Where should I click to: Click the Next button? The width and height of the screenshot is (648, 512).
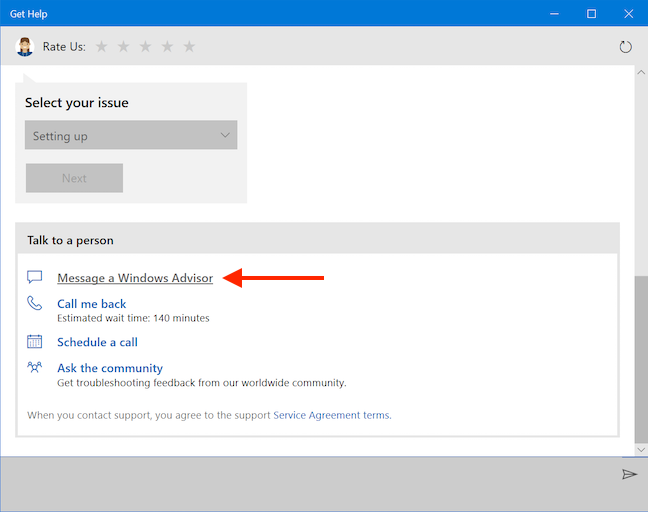tap(74, 178)
